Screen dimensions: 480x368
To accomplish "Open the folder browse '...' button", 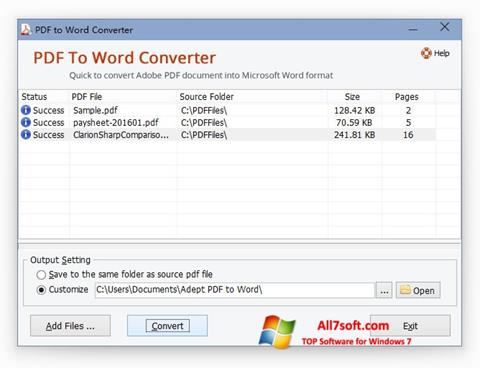I will coord(384,290).
